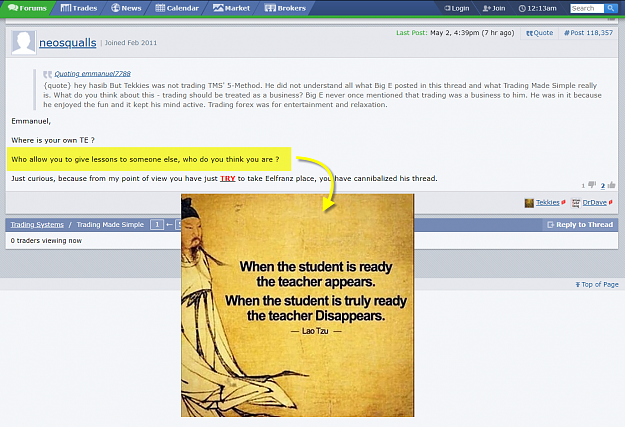Click the Join link
This screenshot has width=625, height=427.
point(494,8)
